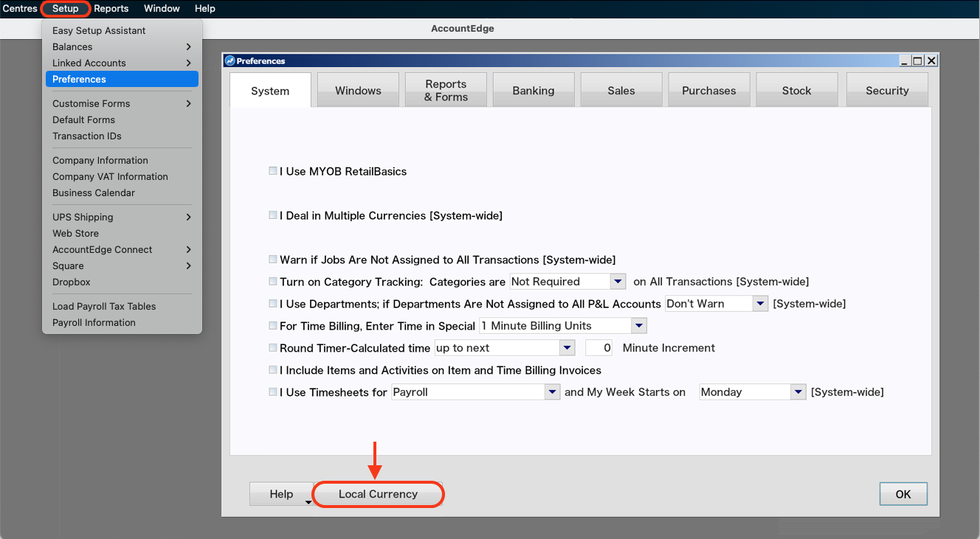Open the Centres menu
The height and width of the screenshot is (539, 980).
[20, 8]
